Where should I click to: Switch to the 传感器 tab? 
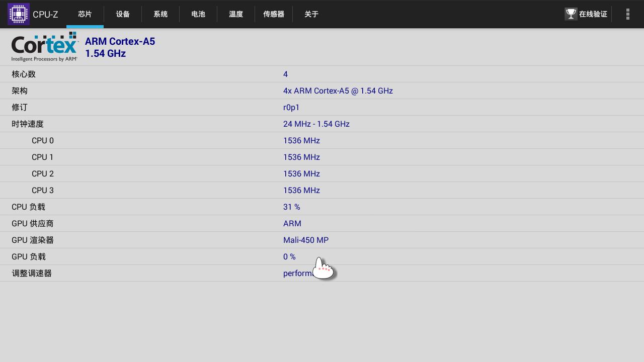(274, 14)
